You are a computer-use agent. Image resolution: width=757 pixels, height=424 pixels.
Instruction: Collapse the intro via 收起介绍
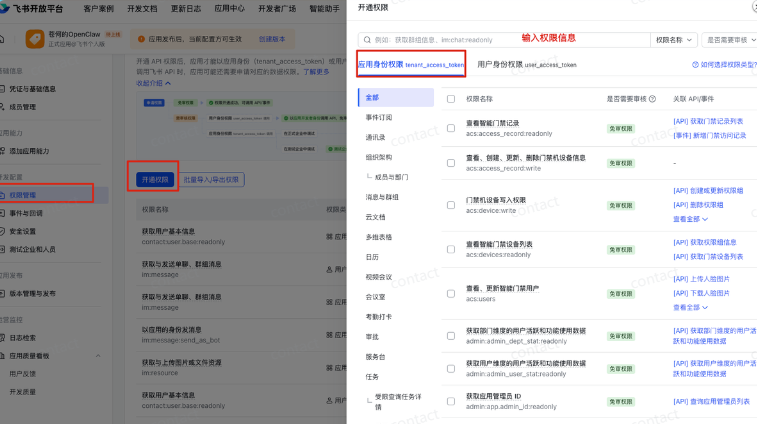(x=154, y=83)
